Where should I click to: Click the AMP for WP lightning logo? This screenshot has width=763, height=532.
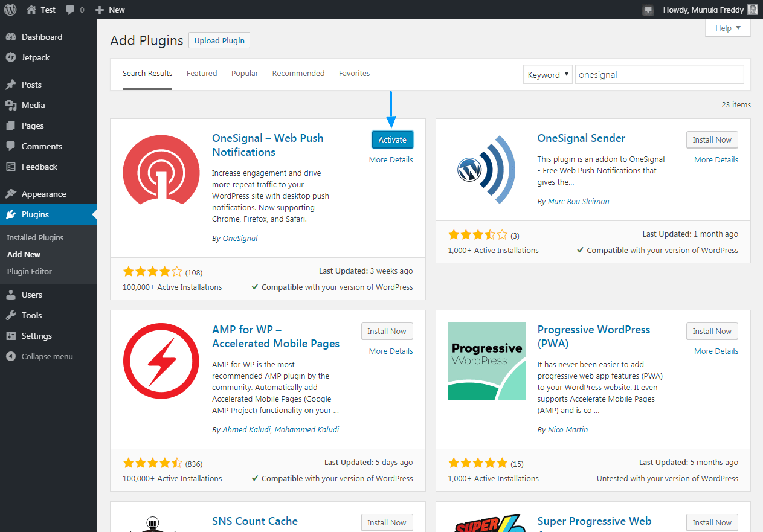[161, 361]
